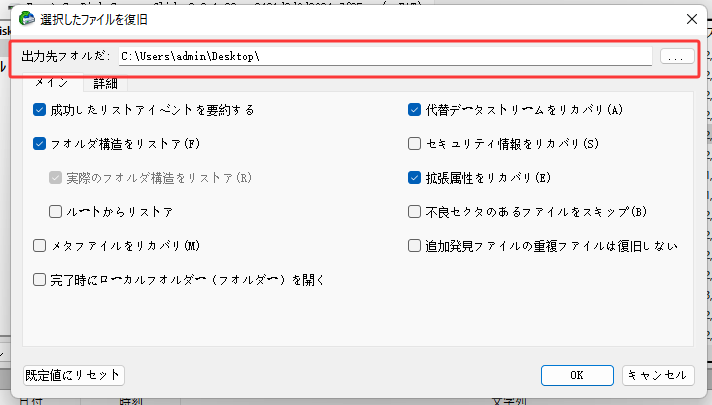Image resolution: width=712 pixels, height=405 pixels.
Task: Enable ルートからリストア checkbox
Action: coord(57,212)
